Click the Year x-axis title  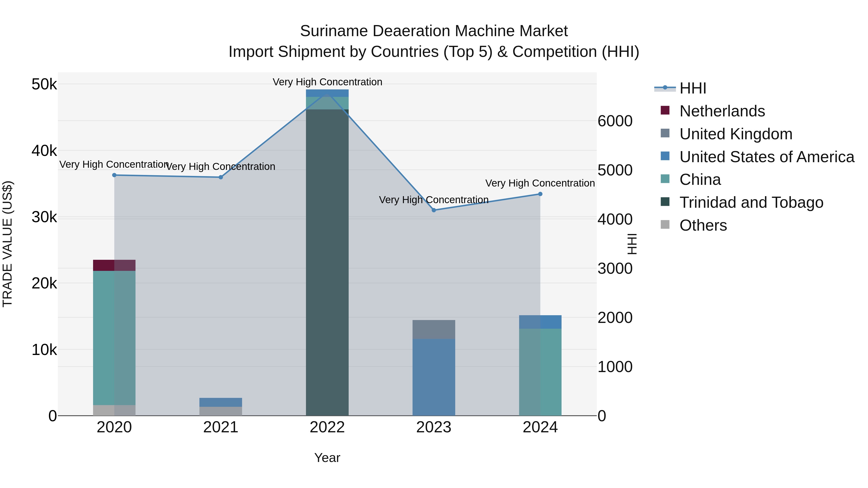327,458
